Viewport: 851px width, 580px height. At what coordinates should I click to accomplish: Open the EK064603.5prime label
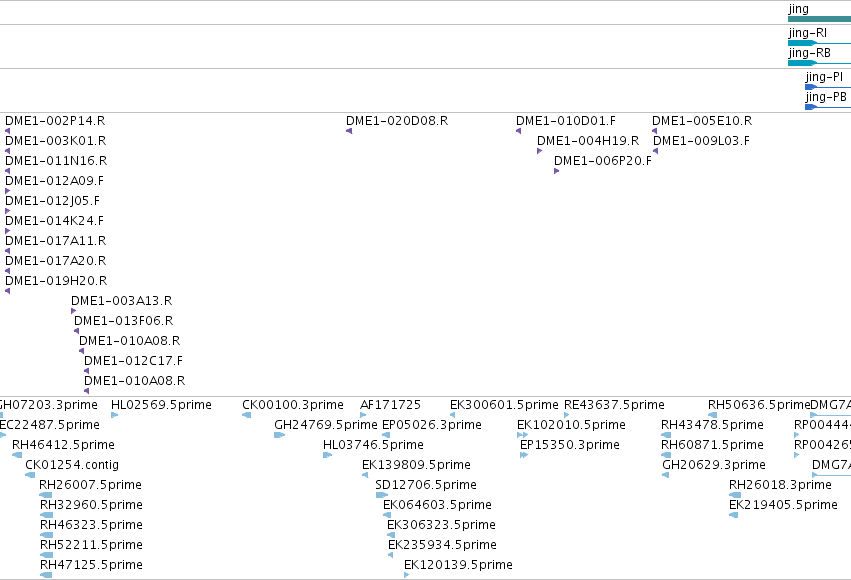coord(437,505)
